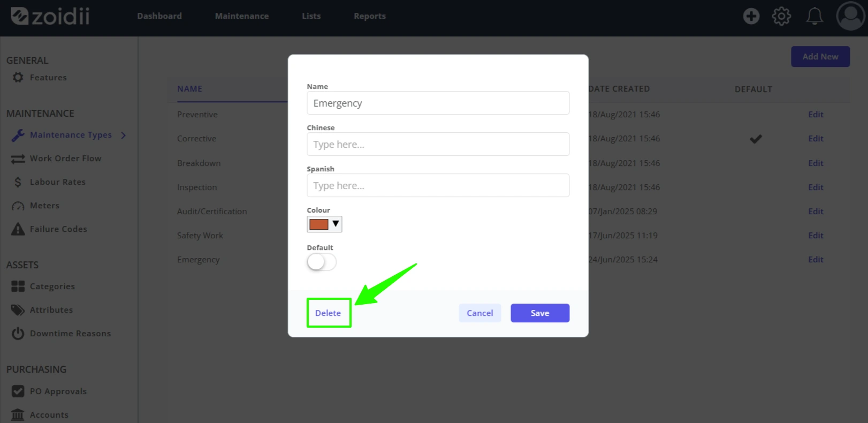
Task: Select the Corrective row name
Action: [x=197, y=139]
